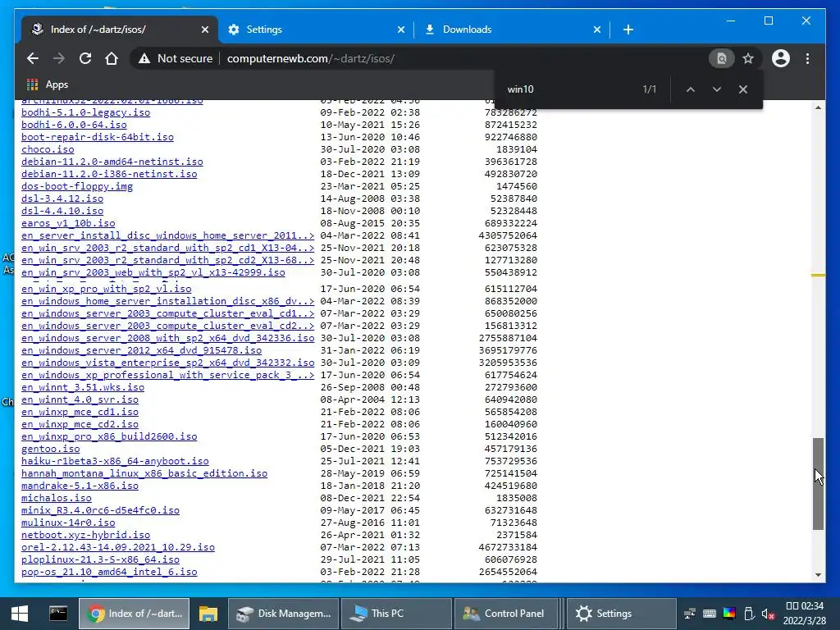This screenshot has height=630, width=840.
Task: Open the Windows Start menu
Action: coord(20,614)
